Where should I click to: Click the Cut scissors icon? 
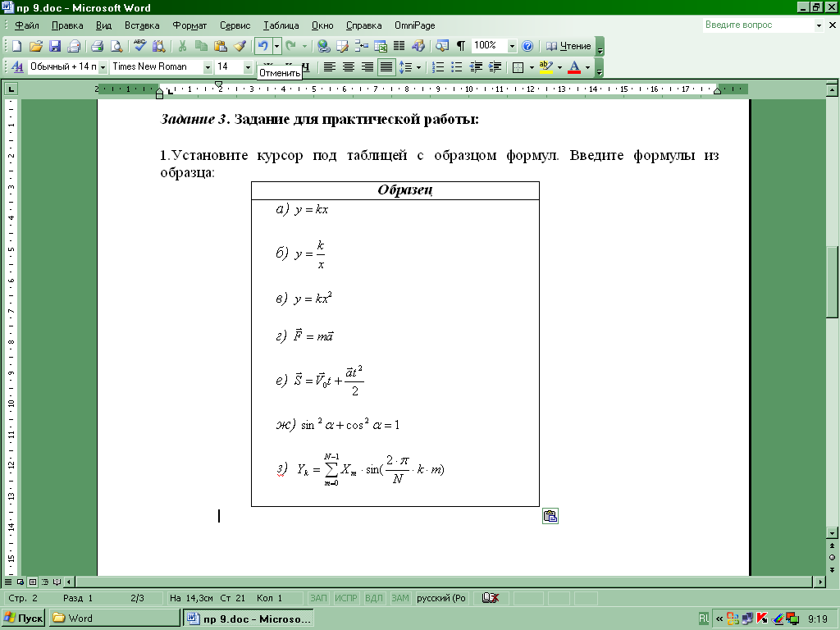pos(182,46)
